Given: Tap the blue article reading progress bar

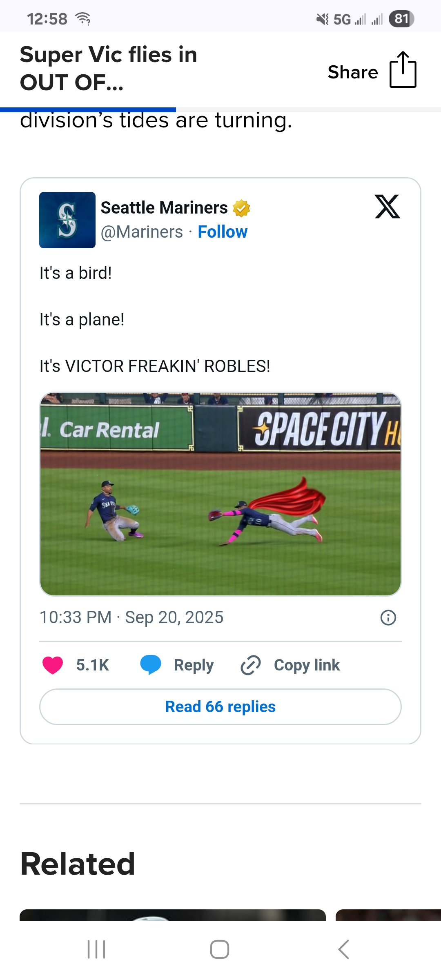Looking at the screenshot, I should coord(88,110).
